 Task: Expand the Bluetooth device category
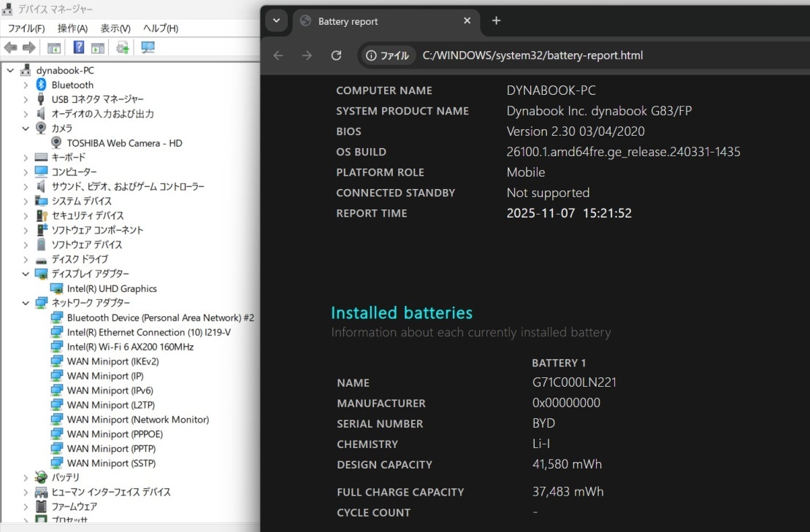[x=26, y=85]
